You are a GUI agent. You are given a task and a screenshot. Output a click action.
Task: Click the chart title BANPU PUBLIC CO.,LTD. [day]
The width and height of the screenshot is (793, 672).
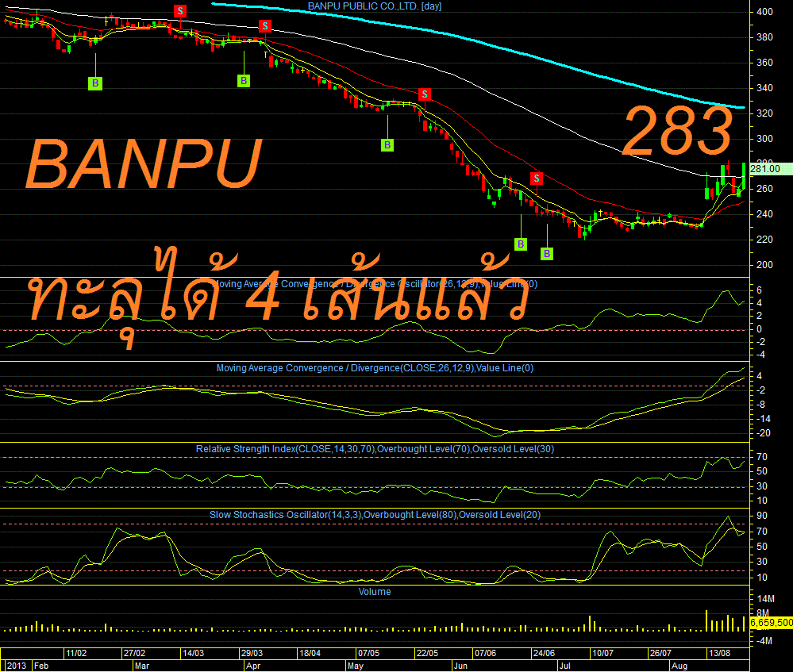(x=375, y=6)
